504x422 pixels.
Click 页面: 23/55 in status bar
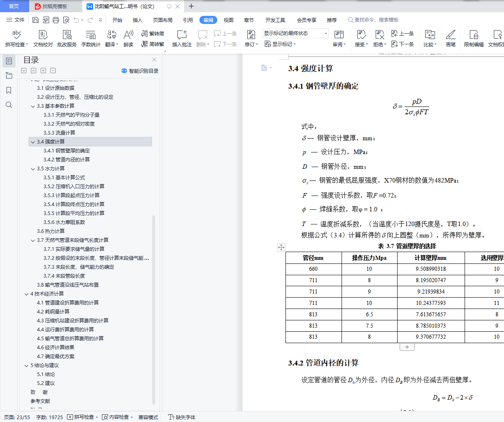[17, 417]
